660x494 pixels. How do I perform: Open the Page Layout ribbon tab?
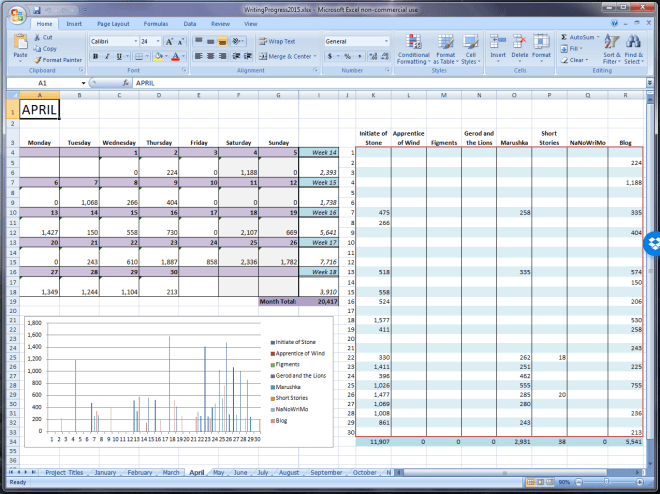tap(113, 23)
